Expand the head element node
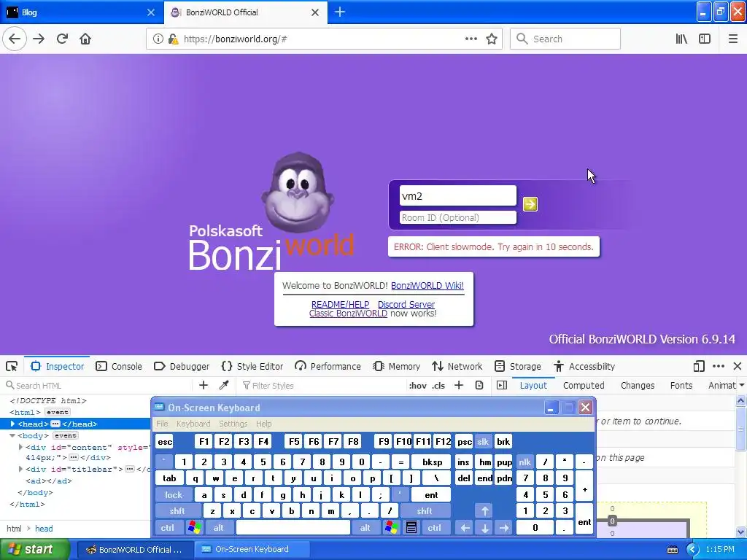Screen dimensions: 747x560 point(12,424)
